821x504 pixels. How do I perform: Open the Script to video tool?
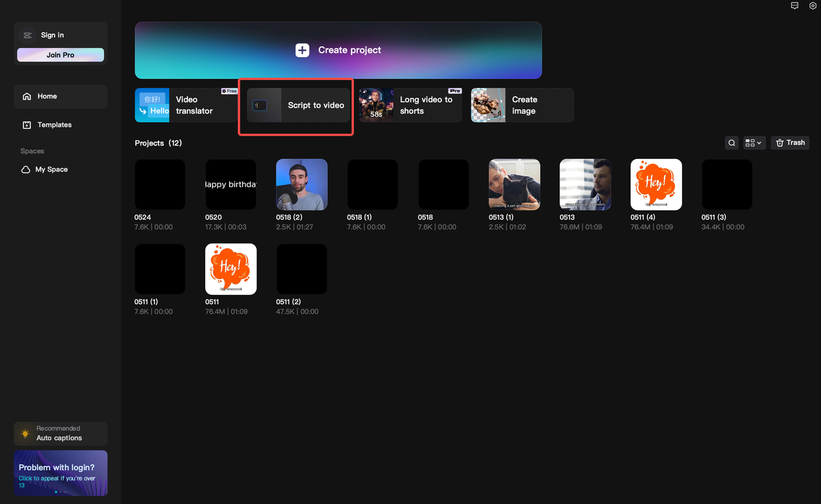pyautogui.click(x=298, y=105)
